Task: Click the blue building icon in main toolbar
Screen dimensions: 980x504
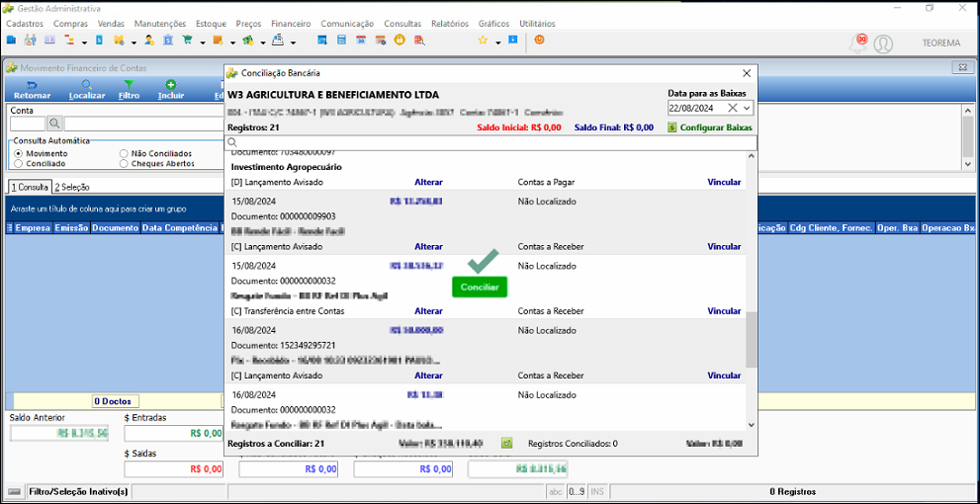Action: pos(11,41)
